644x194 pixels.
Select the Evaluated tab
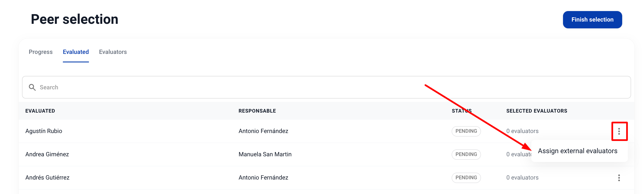(x=76, y=52)
